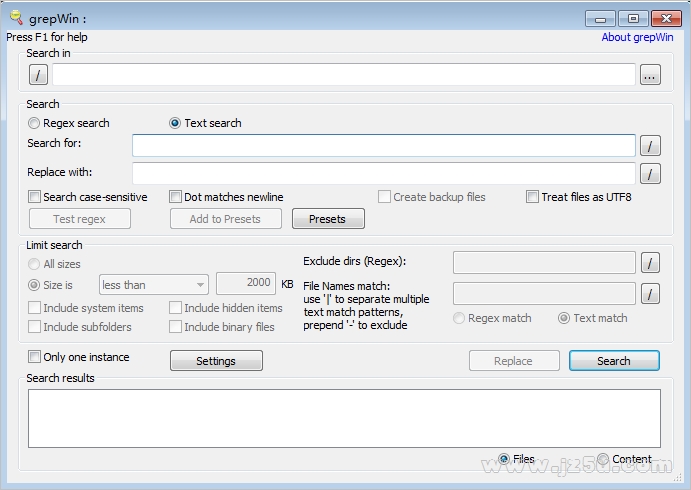Click the Replace button
Viewport: 691px width, 490px height.
[x=514, y=361]
